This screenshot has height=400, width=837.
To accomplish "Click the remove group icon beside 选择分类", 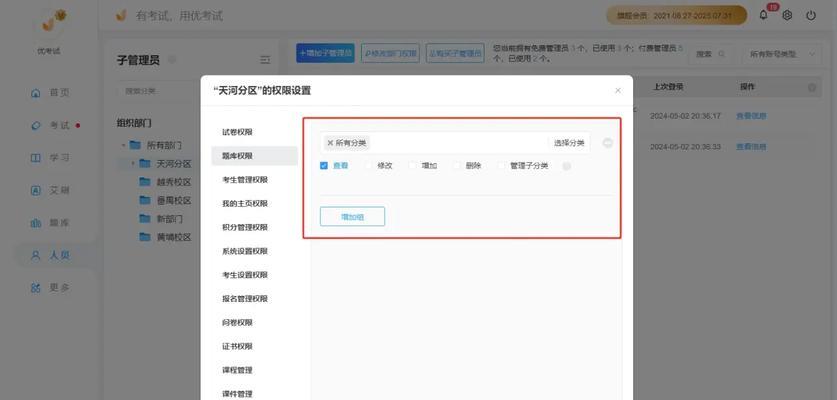I will coord(607,143).
